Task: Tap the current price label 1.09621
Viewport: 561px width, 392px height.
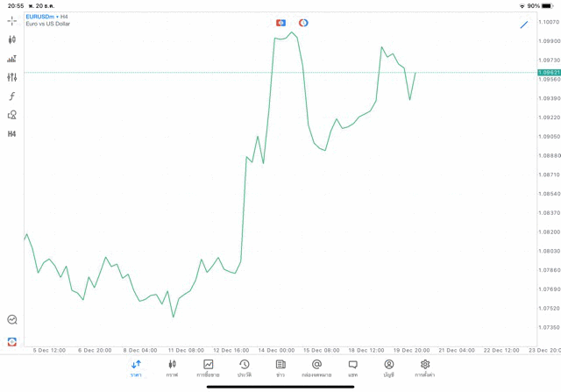Action: click(550, 73)
